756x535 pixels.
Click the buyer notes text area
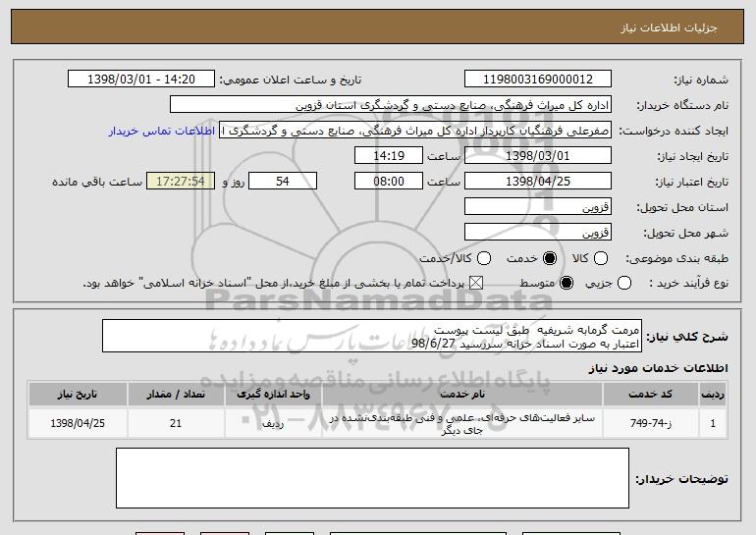[372, 478]
